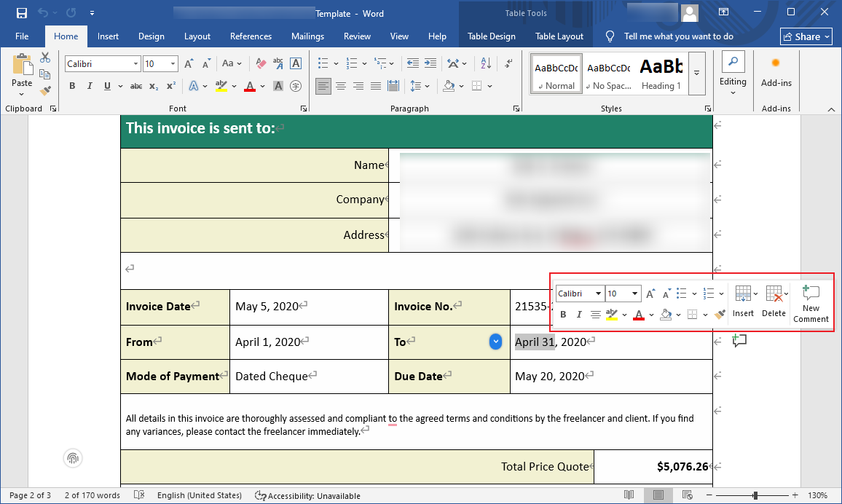Delete table cells using the Delete icon

774,301
